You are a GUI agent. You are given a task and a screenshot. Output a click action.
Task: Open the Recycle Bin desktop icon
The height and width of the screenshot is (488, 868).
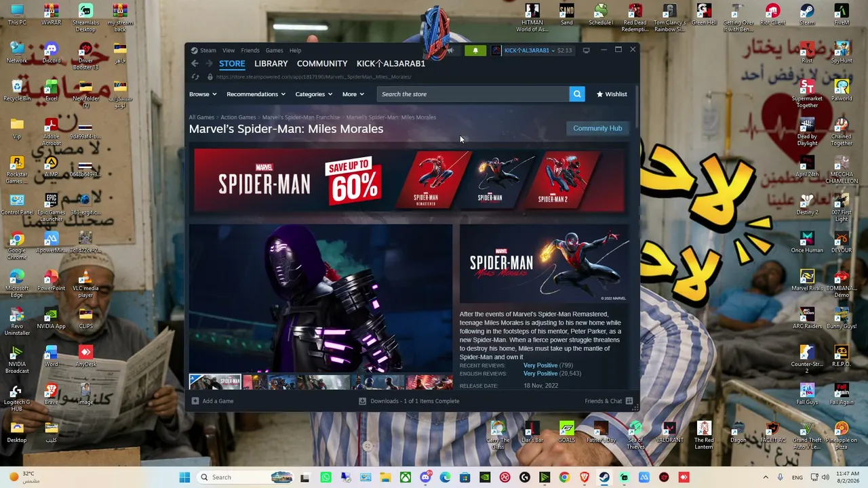click(17, 91)
